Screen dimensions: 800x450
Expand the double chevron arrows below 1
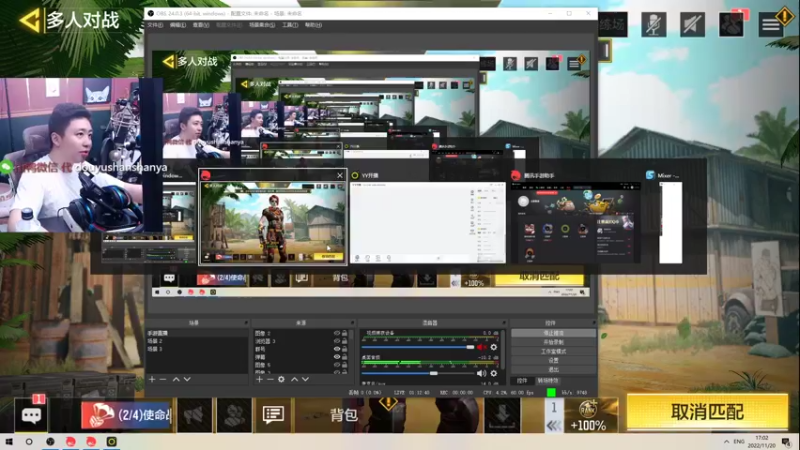[554, 425]
